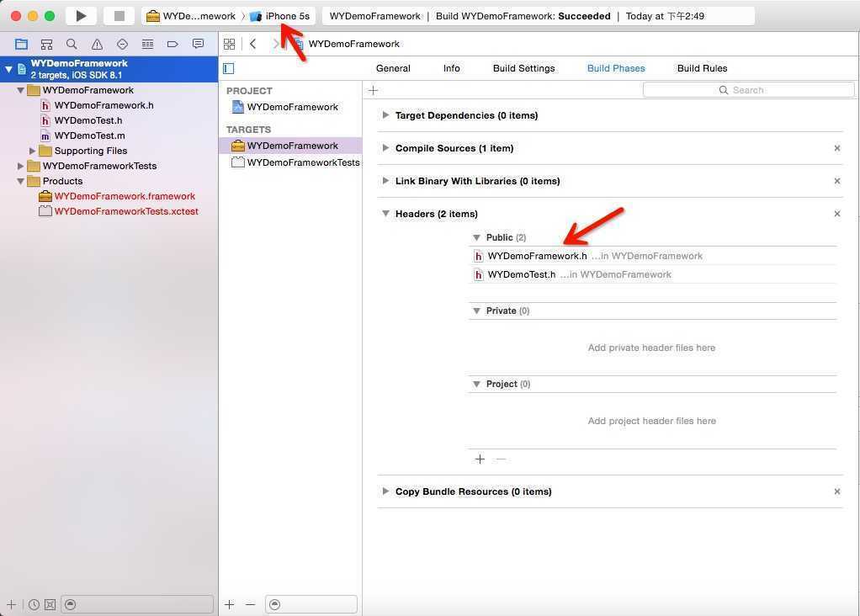Select the WYDemoFramework project root item

click(x=109, y=69)
